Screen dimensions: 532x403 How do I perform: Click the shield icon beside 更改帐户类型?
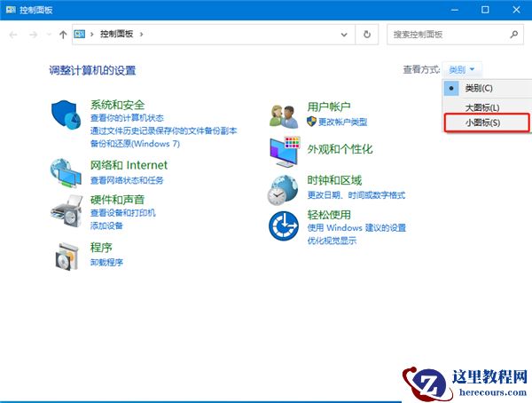311,122
